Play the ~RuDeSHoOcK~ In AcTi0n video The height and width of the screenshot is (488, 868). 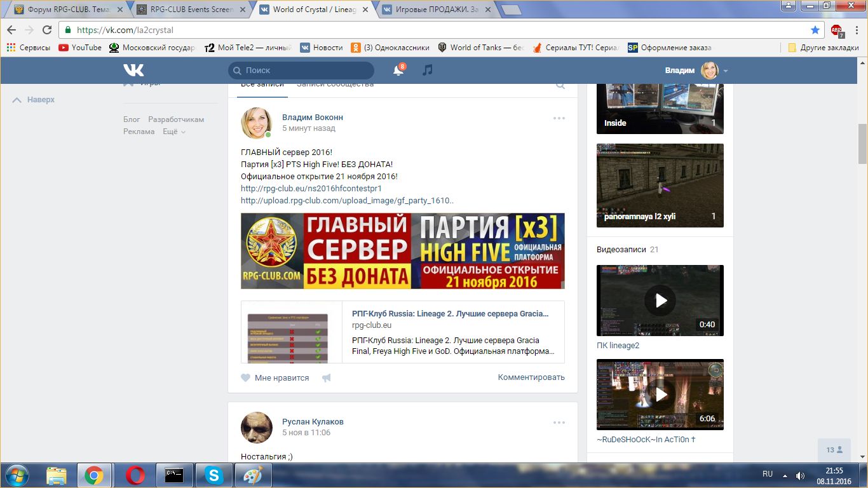[x=660, y=395]
